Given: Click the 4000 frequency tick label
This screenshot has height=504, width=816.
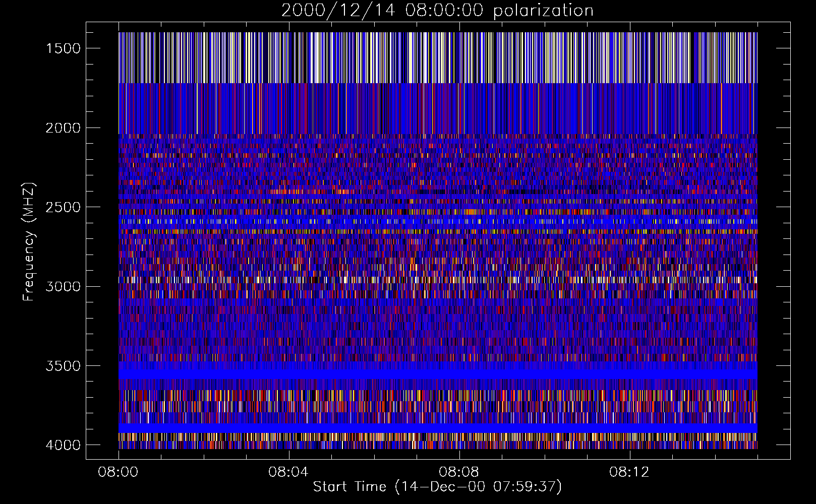Looking at the screenshot, I should click(x=63, y=445).
